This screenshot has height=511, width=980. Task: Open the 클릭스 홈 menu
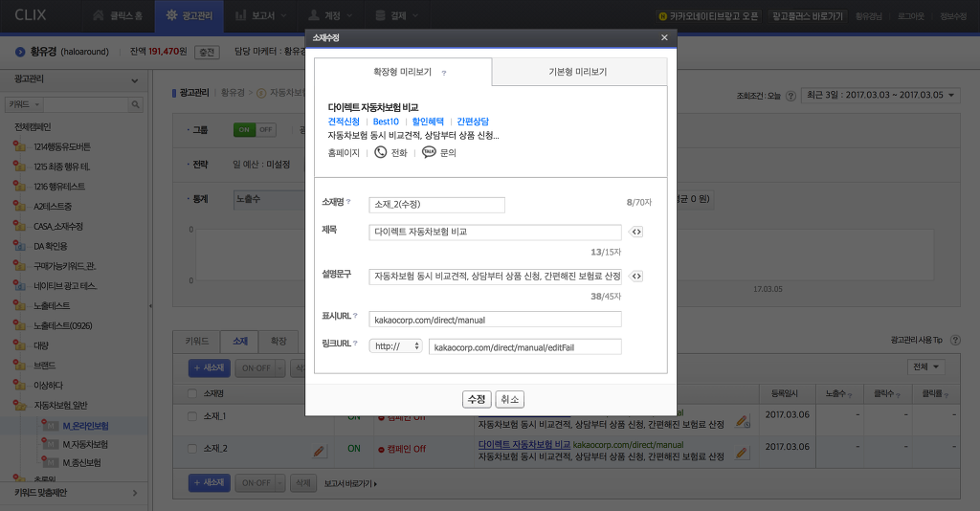click(118, 15)
